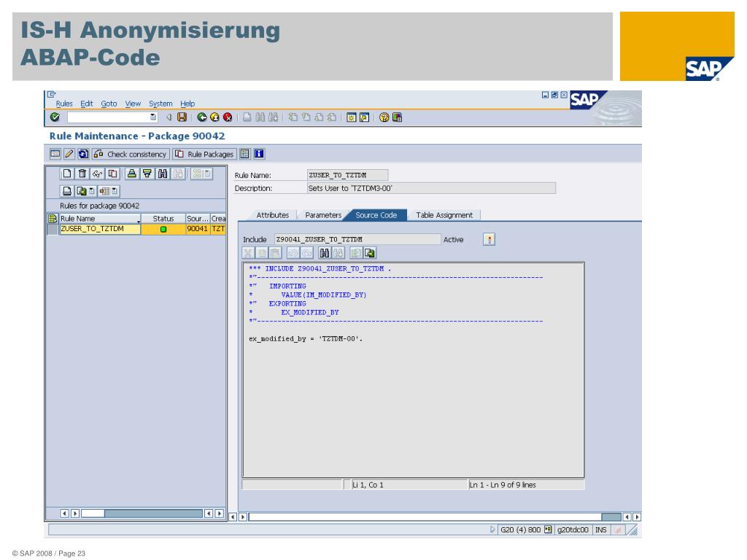
Task: Click the Customize local layout icon
Action: 397,117
